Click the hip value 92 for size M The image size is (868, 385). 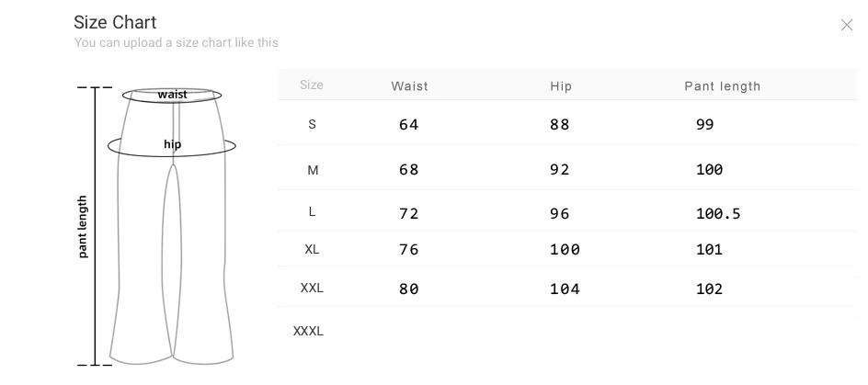pos(560,170)
